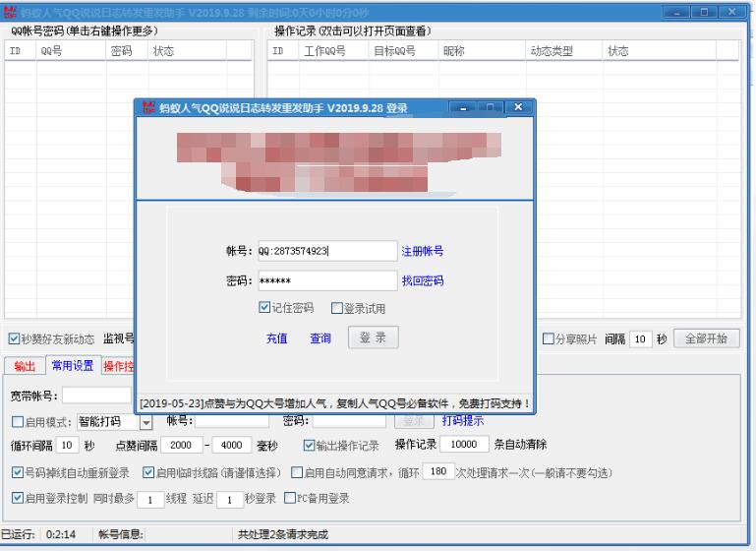756x551 pixels.
Task: Click the 延迟 seconds login field
Action: 229,500
